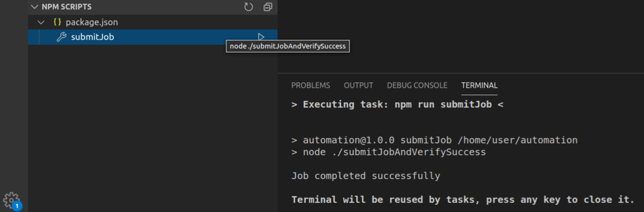Image resolution: width=644 pixels, height=212 pixels.
Task: Click the notification badge on the gear
Action: point(17,206)
